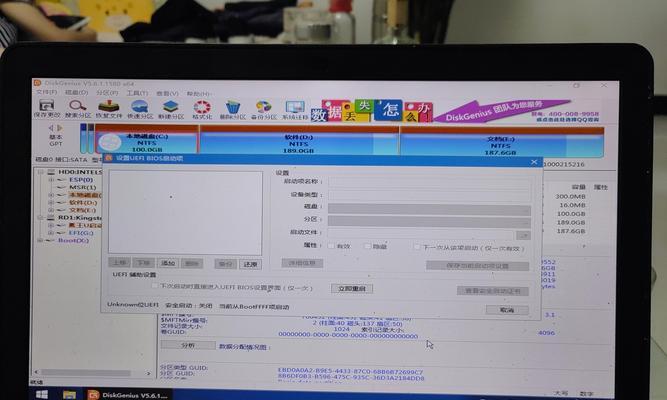Open the 帮助(H) menu
The width and height of the screenshot is (667, 400).
(x=199, y=93)
